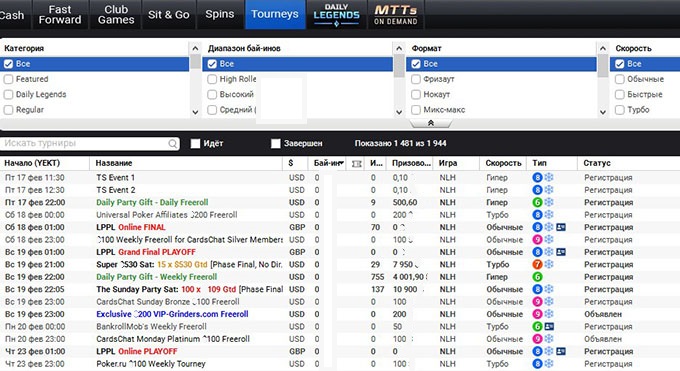This screenshot has height=371, width=680.
Task: Sort by ticket icon column
Action: [356, 164]
